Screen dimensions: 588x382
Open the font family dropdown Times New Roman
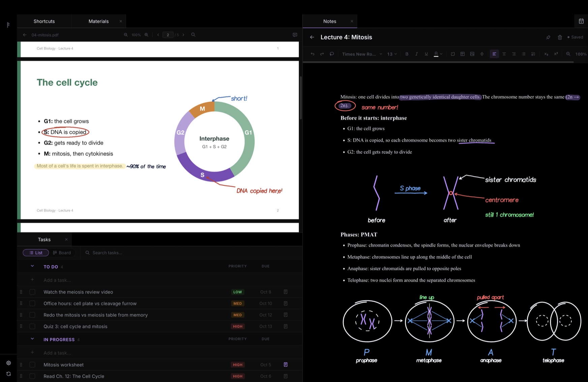tap(362, 54)
